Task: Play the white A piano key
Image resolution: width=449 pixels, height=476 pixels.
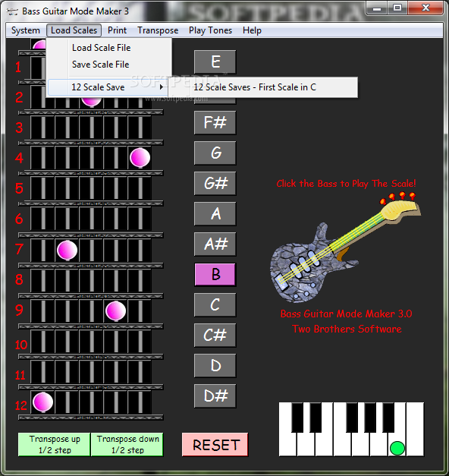Action: click(379, 445)
